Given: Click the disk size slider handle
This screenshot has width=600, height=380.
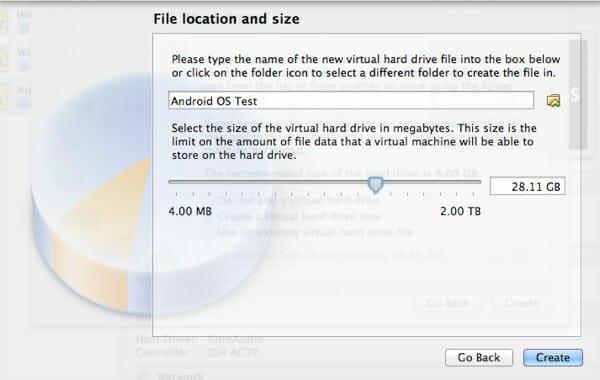Looking at the screenshot, I should [375, 185].
